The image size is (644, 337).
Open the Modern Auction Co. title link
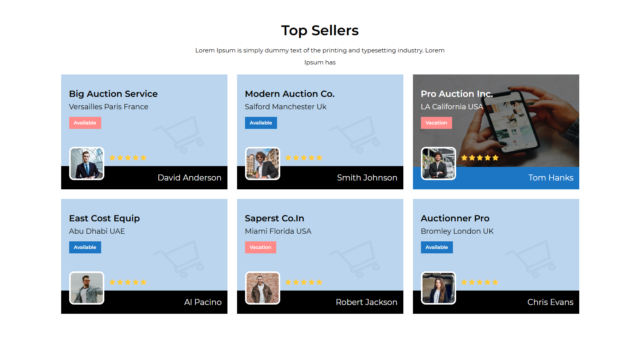289,94
